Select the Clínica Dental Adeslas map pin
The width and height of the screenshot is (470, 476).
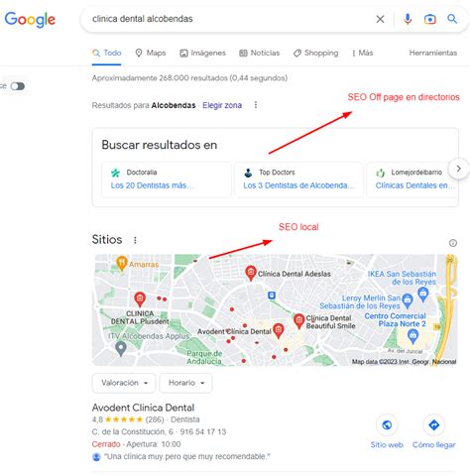pos(251,273)
